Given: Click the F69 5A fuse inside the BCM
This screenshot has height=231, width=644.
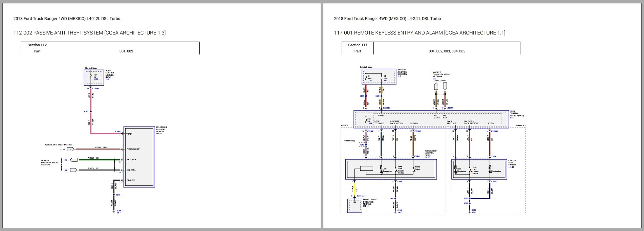Looking at the screenshot, I should [x=366, y=121].
